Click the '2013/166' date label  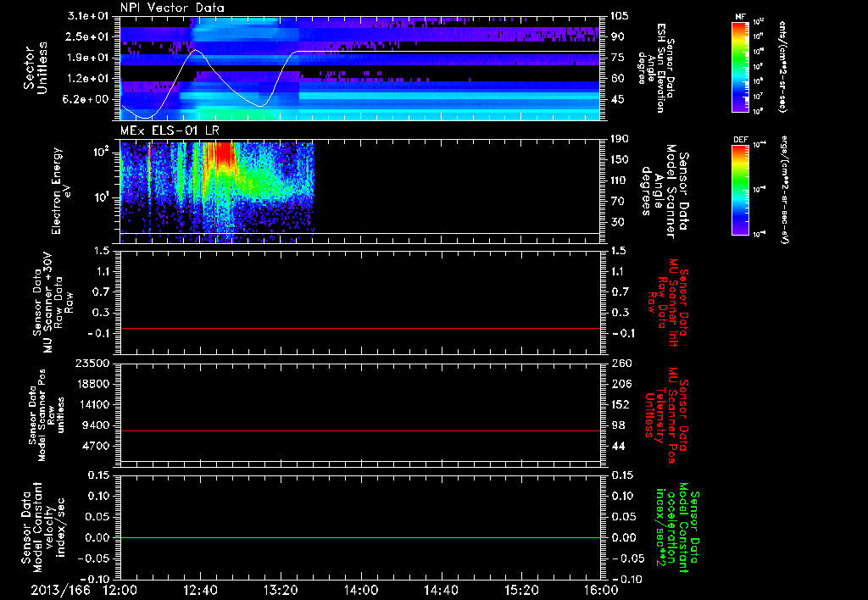[x=60, y=590]
